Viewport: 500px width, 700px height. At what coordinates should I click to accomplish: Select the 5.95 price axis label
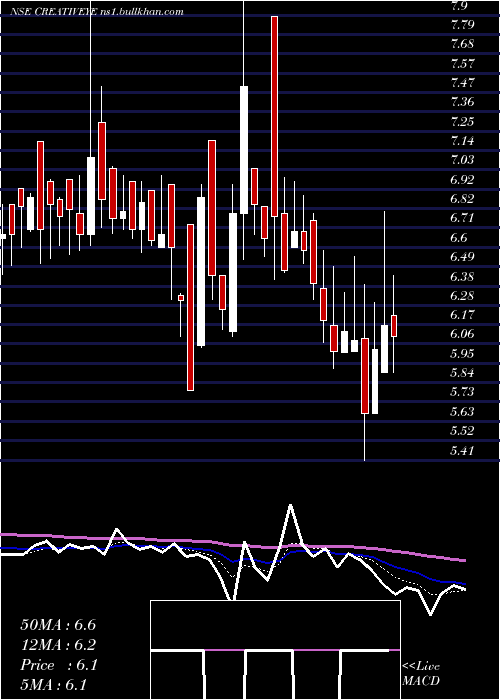coord(462,354)
